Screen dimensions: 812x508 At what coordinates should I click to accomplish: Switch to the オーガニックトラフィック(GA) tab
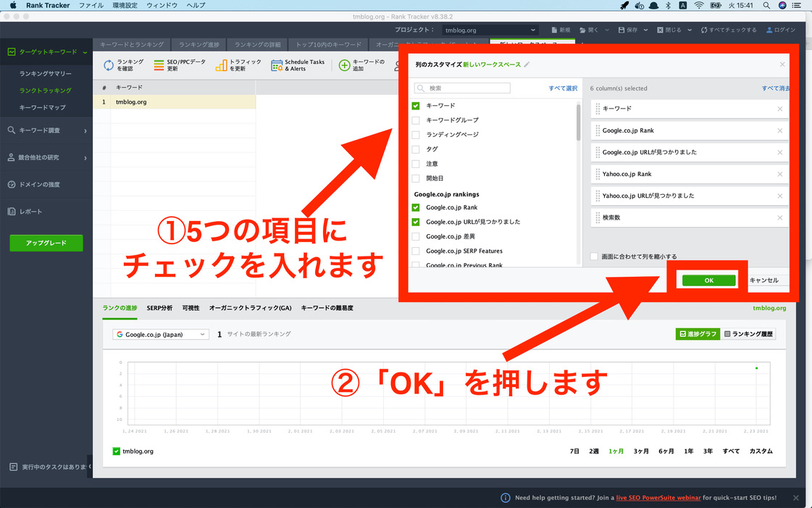coord(250,308)
